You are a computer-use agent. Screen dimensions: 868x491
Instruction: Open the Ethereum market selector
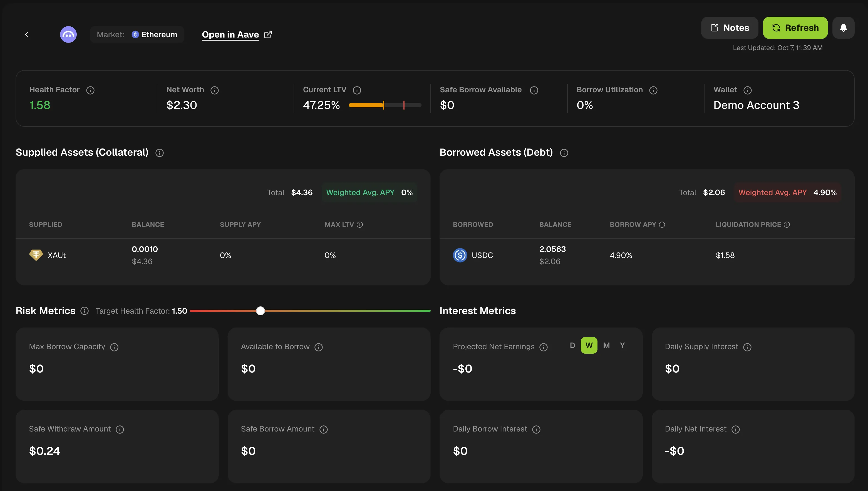coord(137,34)
